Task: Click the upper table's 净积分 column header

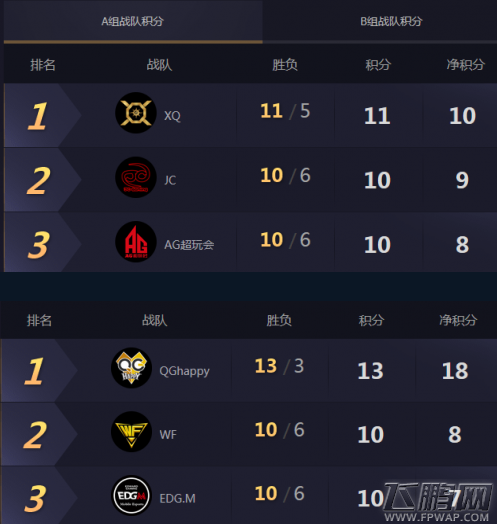Action: coord(465,64)
